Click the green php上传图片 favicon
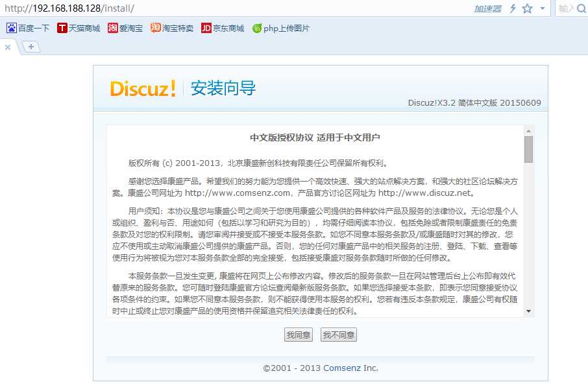Screen dimensions: 588x391 [x=257, y=29]
